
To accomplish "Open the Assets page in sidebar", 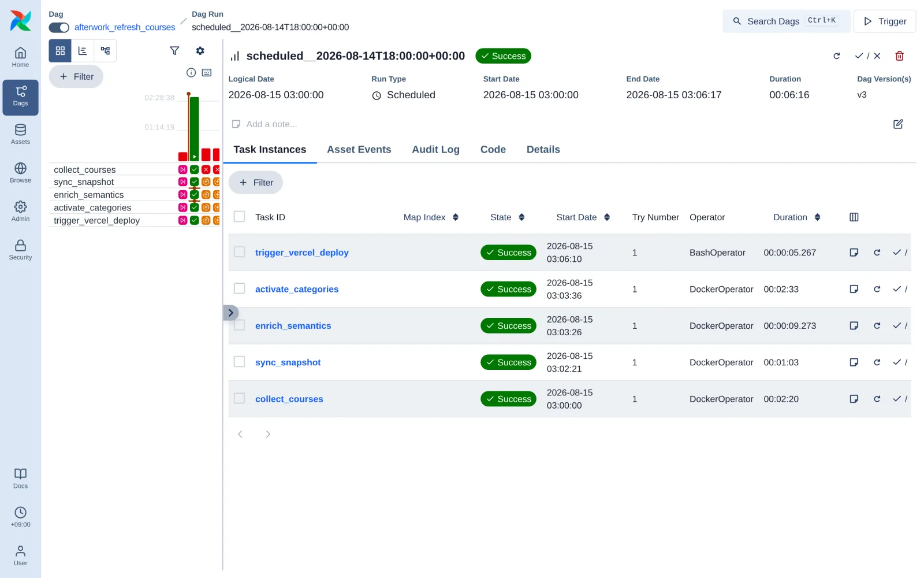I will [x=20, y=135].
